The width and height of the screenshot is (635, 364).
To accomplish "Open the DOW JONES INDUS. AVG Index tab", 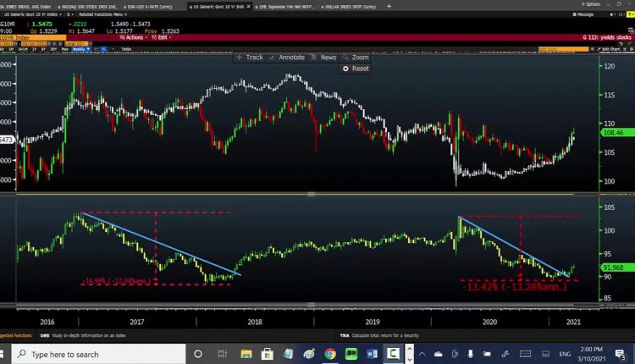I will tap(27, 7).
